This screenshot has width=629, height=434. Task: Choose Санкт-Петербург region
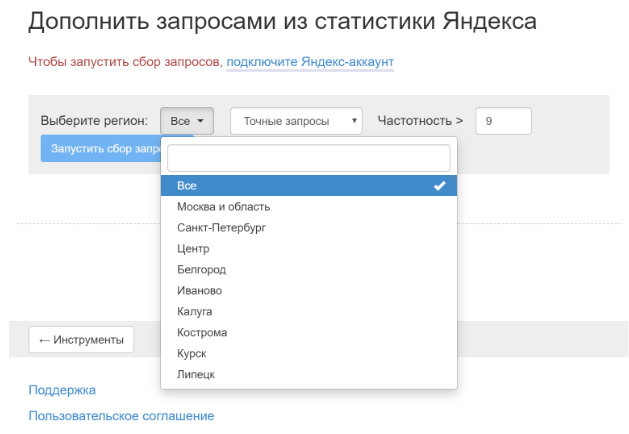click(x=309, y=227)
